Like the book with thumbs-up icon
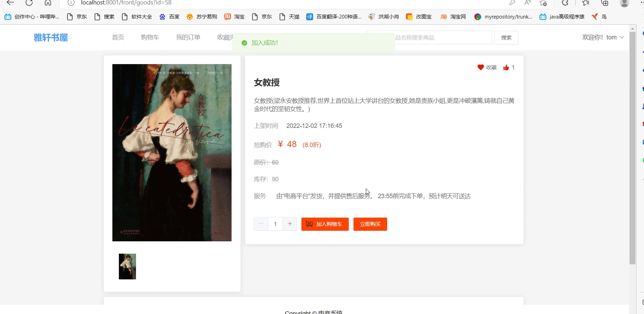This screenshot has width=644, height=314. 506,68
